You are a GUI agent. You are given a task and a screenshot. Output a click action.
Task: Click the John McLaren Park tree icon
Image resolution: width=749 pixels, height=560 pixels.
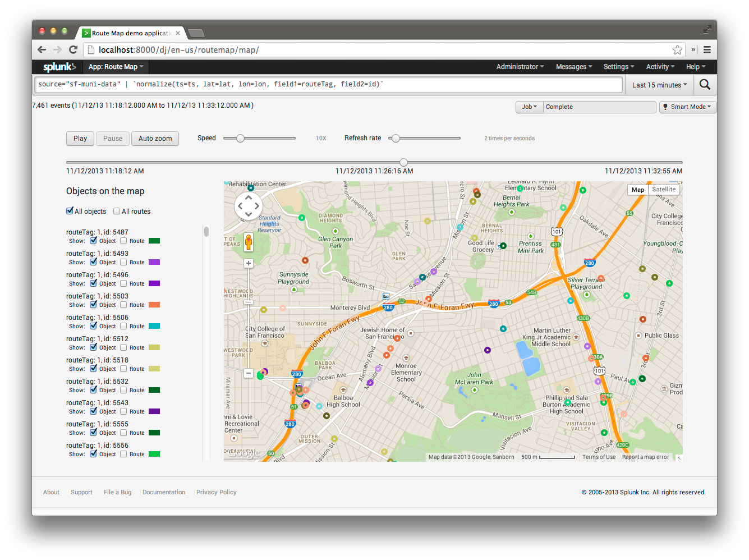(474, 389)
